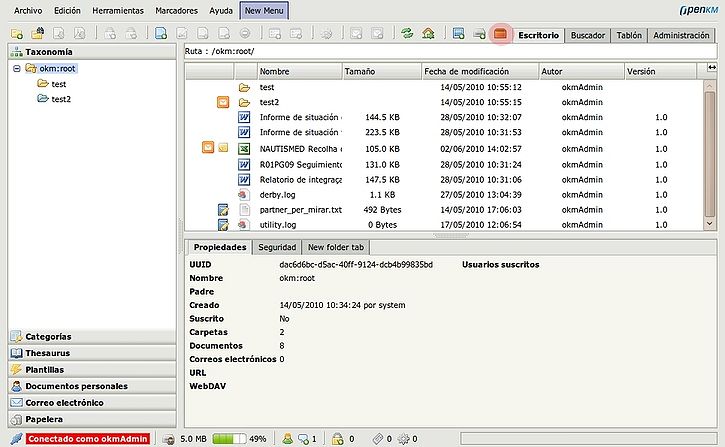Click the greyed workflow gear toolbar icon
This screenshot has width=725, height=447.
326,34
